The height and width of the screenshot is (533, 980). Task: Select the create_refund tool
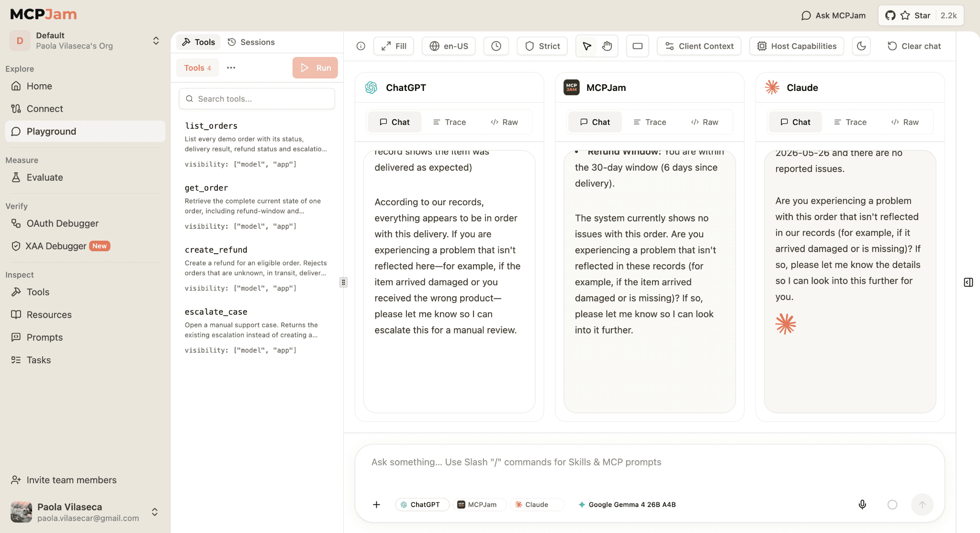coord(257,268)
